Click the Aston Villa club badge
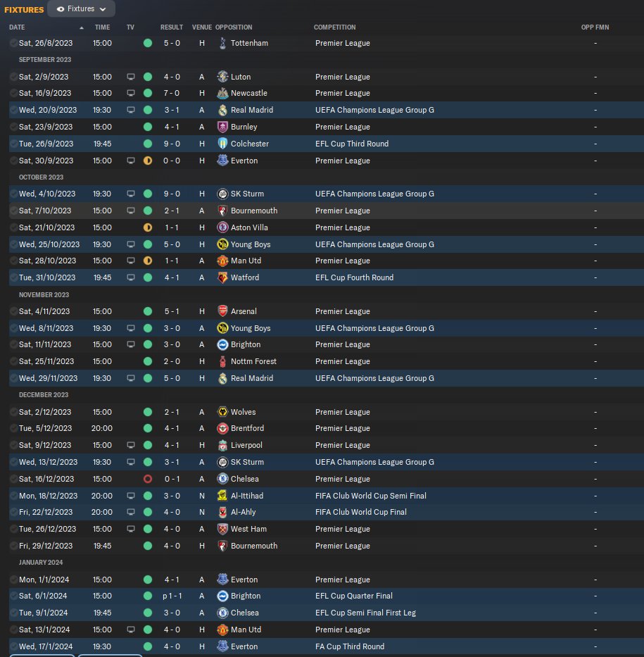This screenshot has width=644, height=657. 223,227
